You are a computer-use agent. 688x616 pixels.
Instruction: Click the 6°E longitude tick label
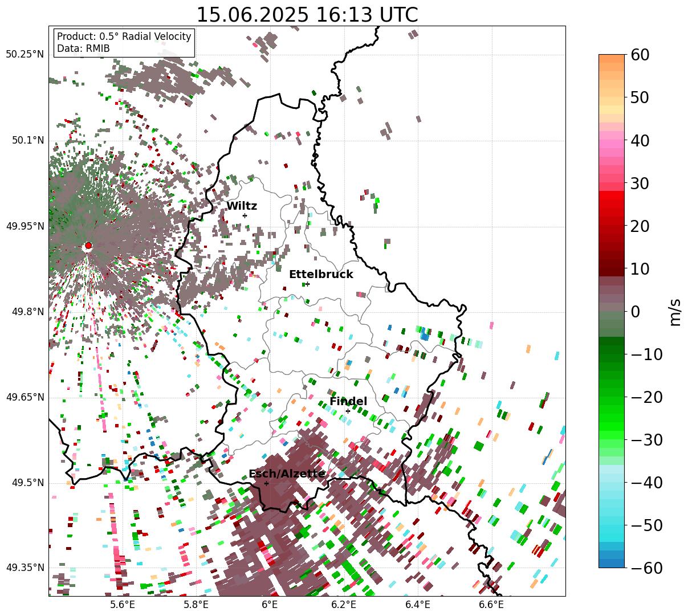[x=270, y=605]
